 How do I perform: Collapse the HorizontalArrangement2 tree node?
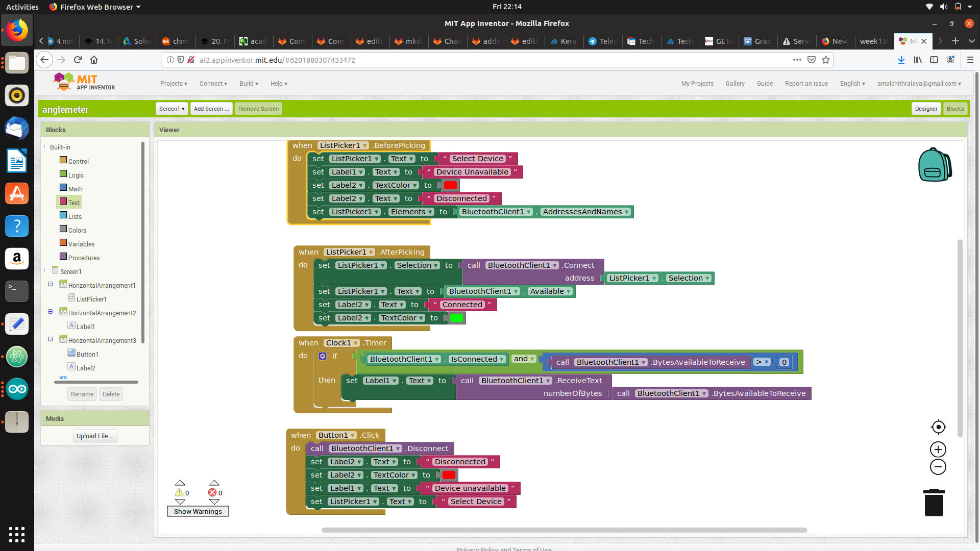point(50,312)
